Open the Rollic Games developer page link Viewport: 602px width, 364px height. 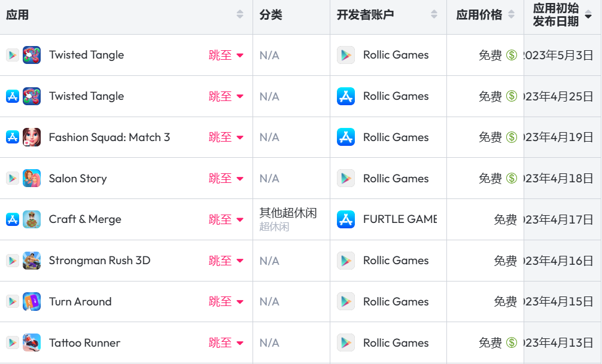[x=396, y=54]
